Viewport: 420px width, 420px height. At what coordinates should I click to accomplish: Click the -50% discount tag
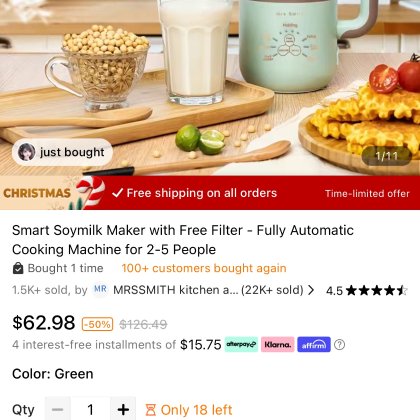[x=97, y=324]
